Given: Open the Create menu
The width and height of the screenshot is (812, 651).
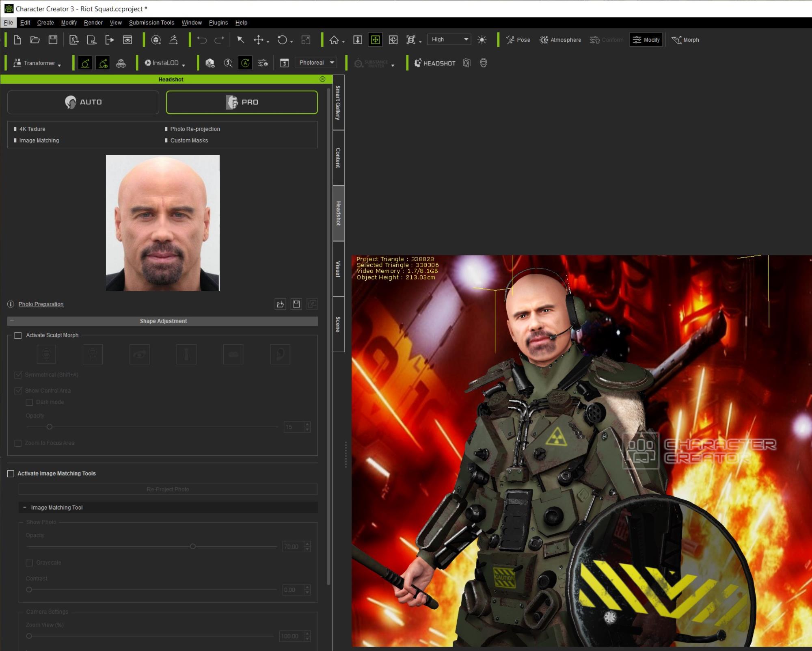Looking at the screenshot, I should 45,23.
